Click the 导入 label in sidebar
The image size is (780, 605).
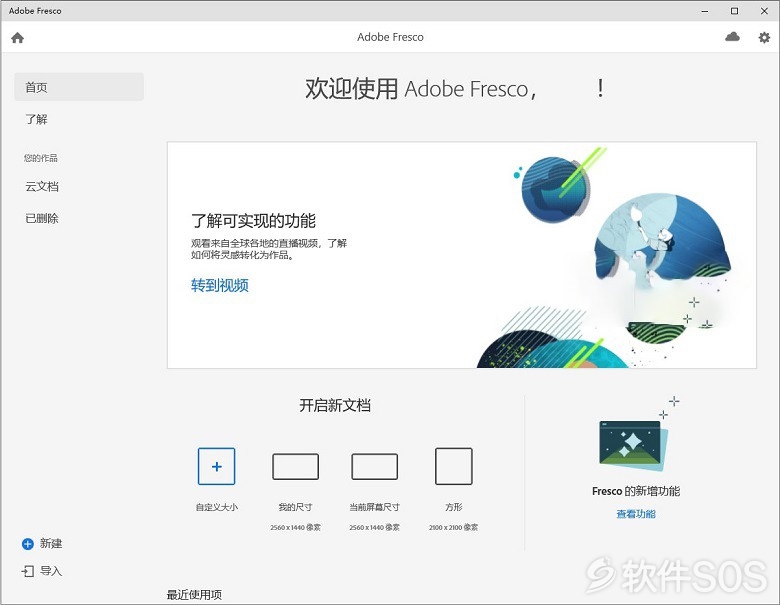[x=51, y=571]
